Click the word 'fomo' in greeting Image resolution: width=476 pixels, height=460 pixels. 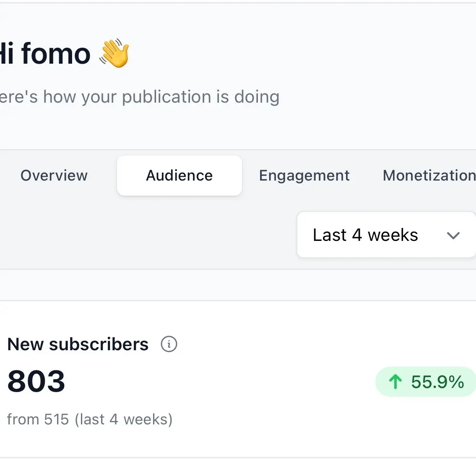(56, 54)
